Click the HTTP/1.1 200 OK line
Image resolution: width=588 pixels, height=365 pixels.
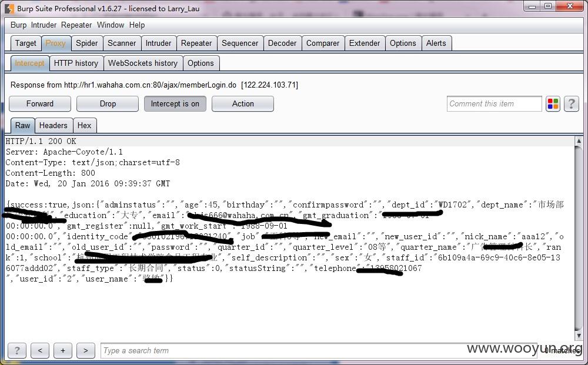[41, 141]
